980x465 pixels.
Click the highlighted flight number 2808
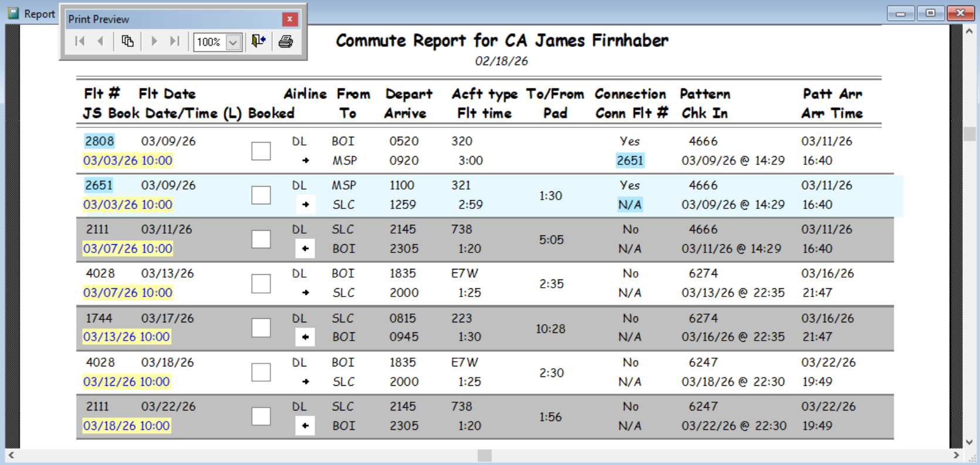tap(99, 141)
